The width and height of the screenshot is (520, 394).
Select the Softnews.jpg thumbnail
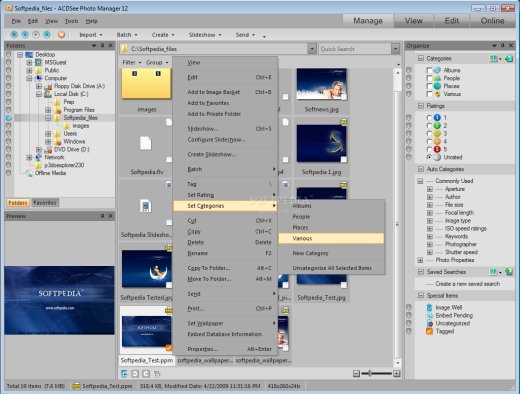(321, 91)
